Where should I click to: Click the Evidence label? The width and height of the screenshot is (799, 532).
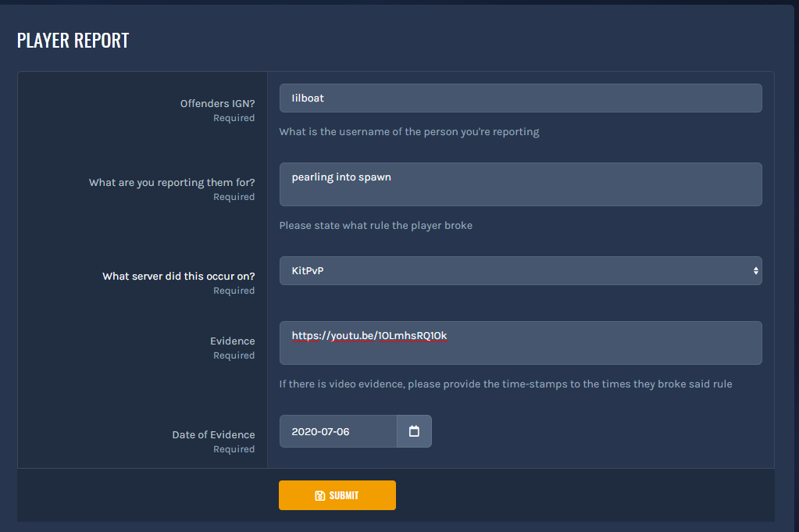pos(233,341)
